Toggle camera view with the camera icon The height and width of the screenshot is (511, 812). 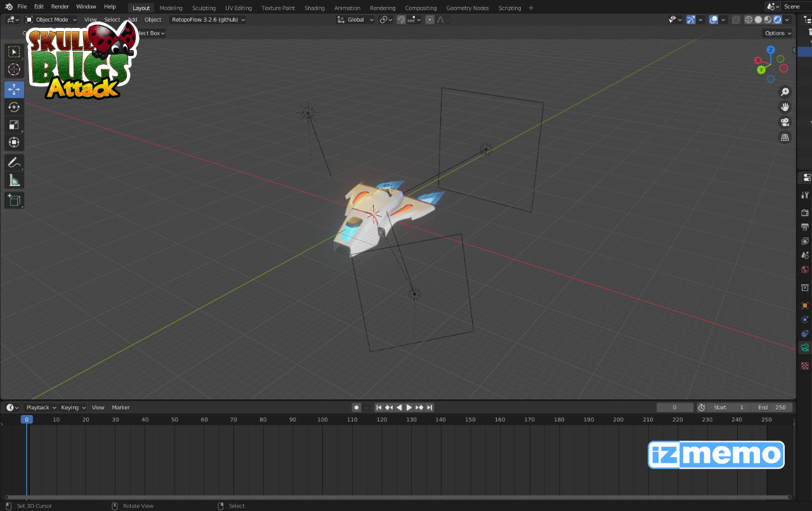coord(785,122)
